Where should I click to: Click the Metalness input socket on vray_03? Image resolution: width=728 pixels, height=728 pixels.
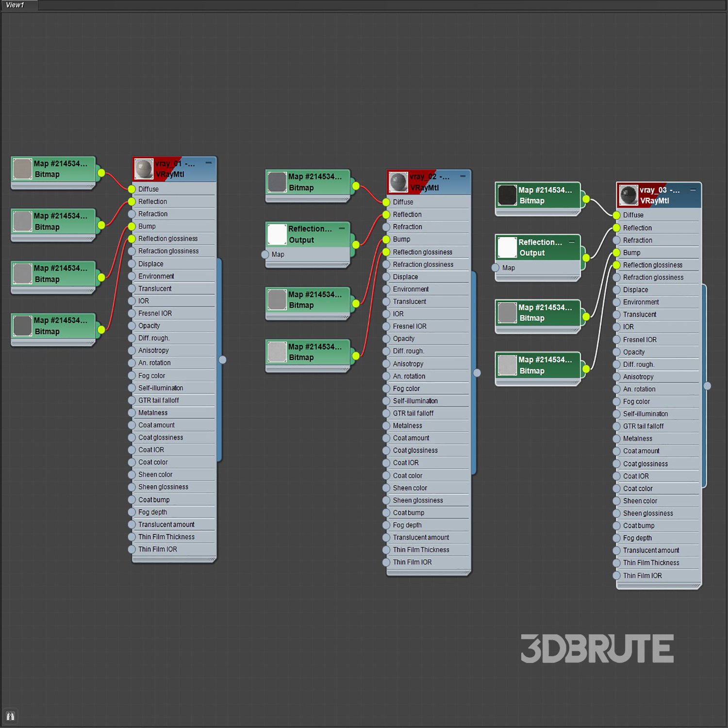pos(616,439)
